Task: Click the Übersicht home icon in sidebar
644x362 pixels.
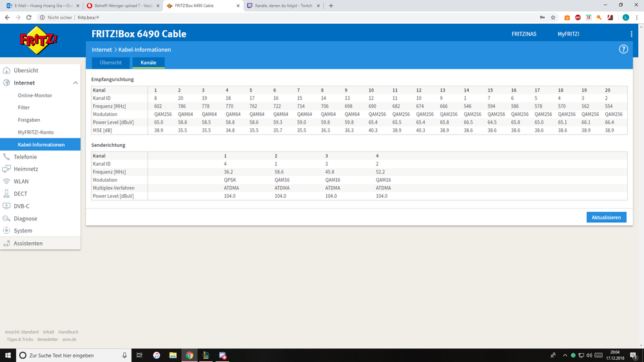Action: pyautogui.click(x=6, y=70)
